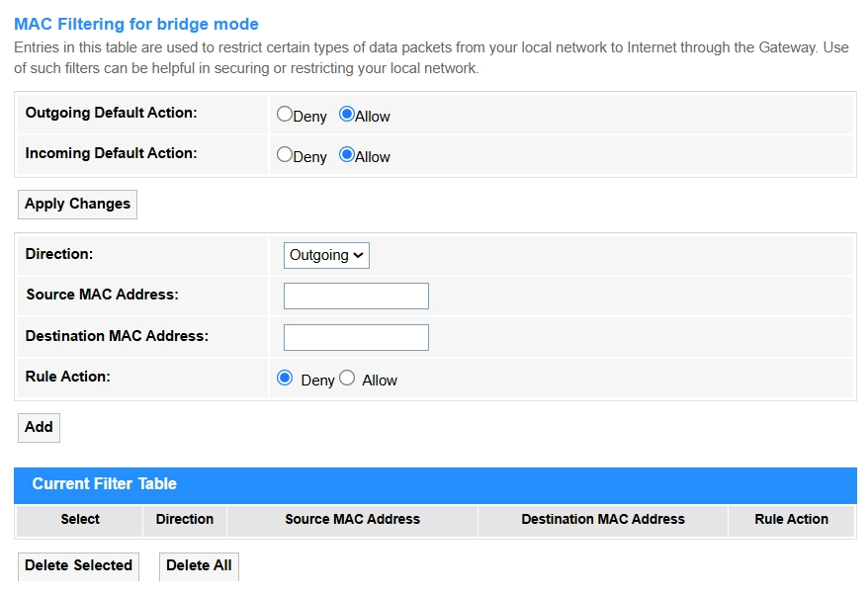The height and width of the screenshot is (596, 868).
Task: Choose Deny as the Rule Action
Action: point(286,379)
